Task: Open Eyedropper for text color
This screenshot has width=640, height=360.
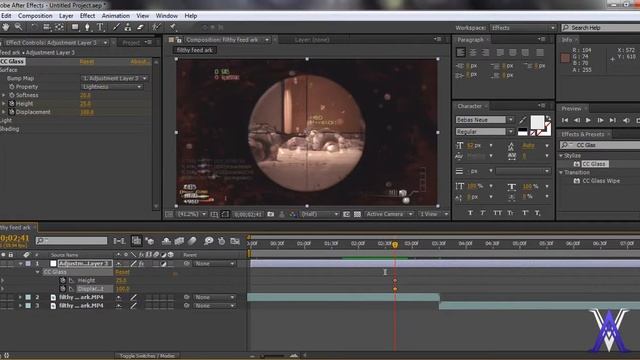Action: (523, 120)
